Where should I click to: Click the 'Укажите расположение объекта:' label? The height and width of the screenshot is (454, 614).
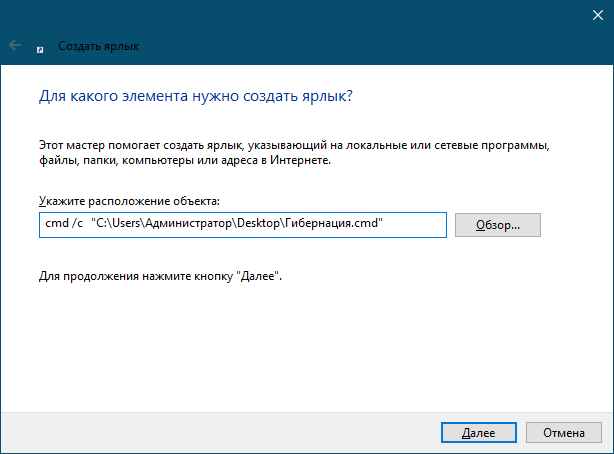[x=129, y=201]
